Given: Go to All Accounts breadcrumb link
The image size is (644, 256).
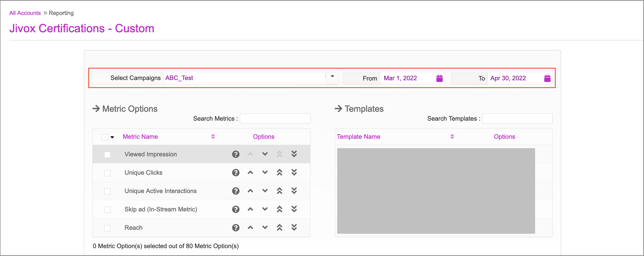Looking at the screenshot, I should pyautogui.click(x=25, y=13).
